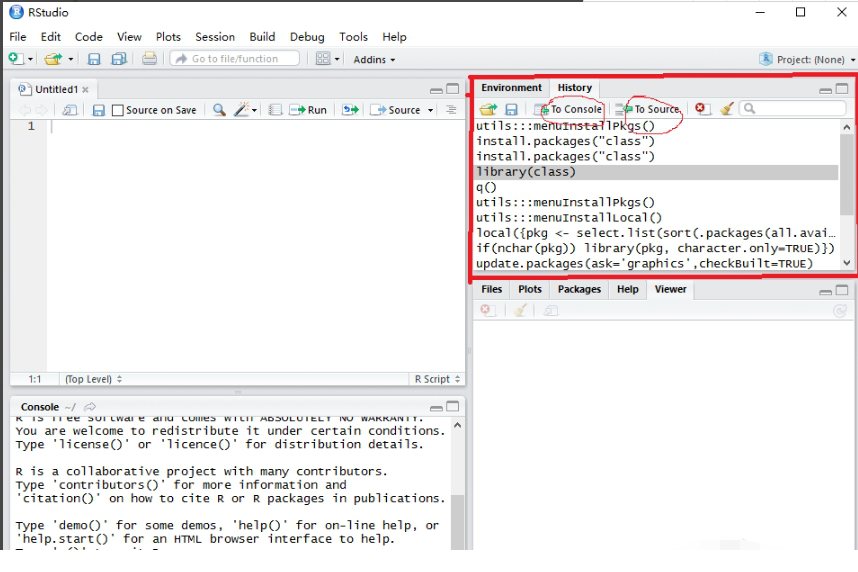
Task: Maximize the Console pane
Action: pyautogui.click(x=453, y=406)
